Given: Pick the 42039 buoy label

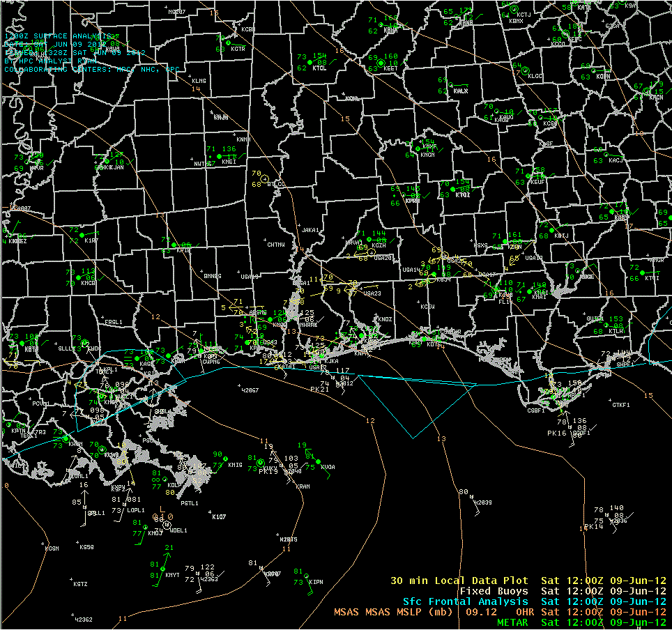Looking at the screenshot, I should point(483,502).
